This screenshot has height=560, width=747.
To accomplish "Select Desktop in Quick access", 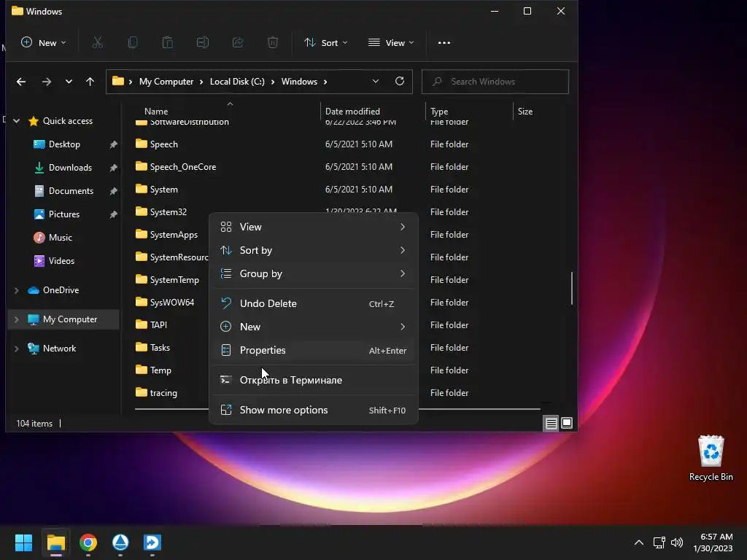I will tap(64, 144).
